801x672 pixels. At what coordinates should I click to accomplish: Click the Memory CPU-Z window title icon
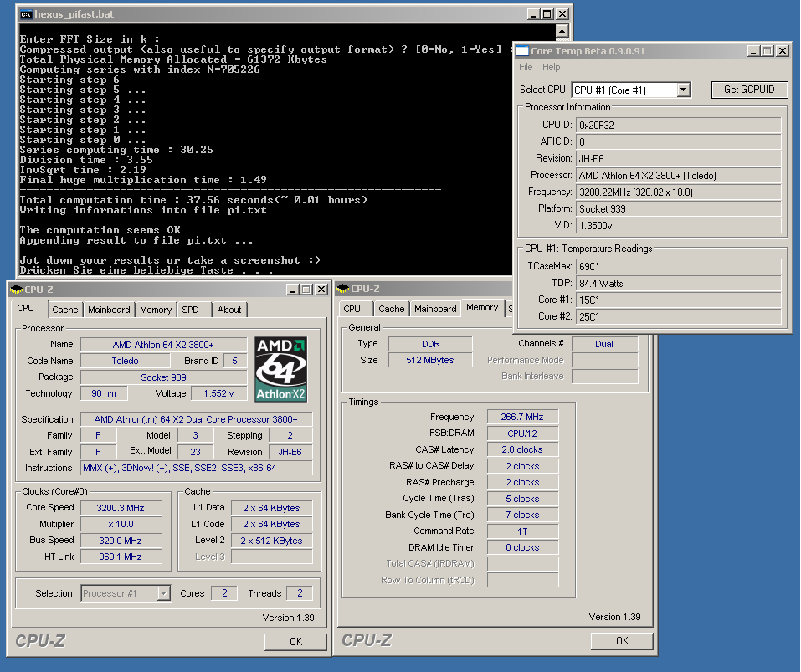[x=343, y=289]
